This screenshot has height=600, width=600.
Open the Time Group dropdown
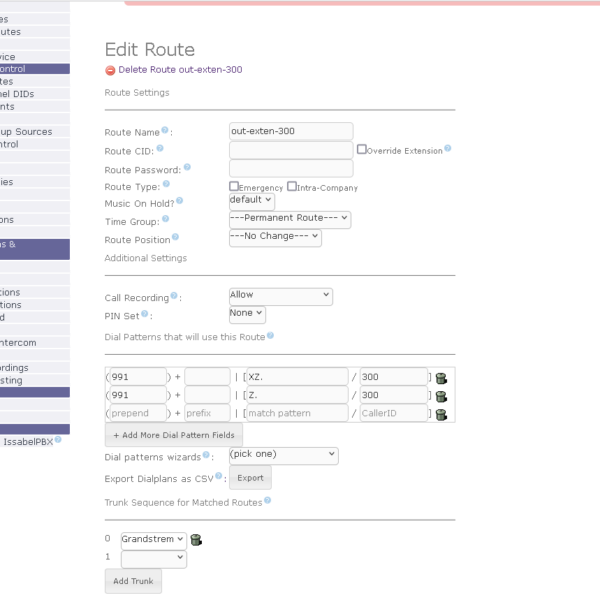coord(289,218)
